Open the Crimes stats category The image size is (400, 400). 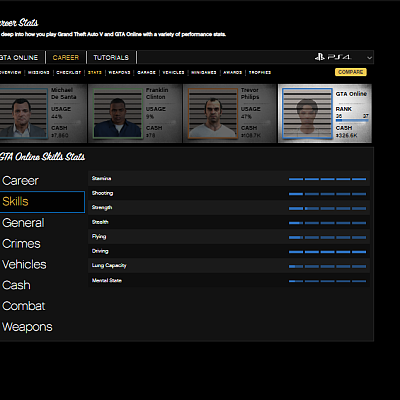pyautogui.click(x=21, y=244)
